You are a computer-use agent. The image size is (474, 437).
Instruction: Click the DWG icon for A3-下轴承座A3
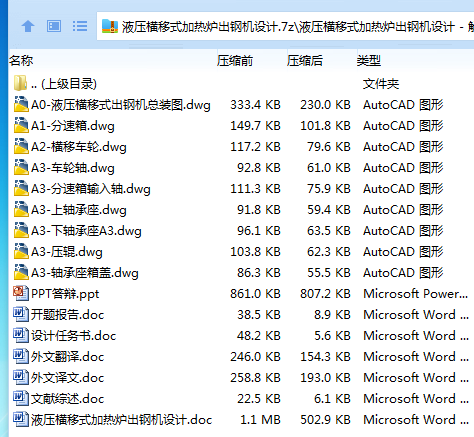coord(21,230)
